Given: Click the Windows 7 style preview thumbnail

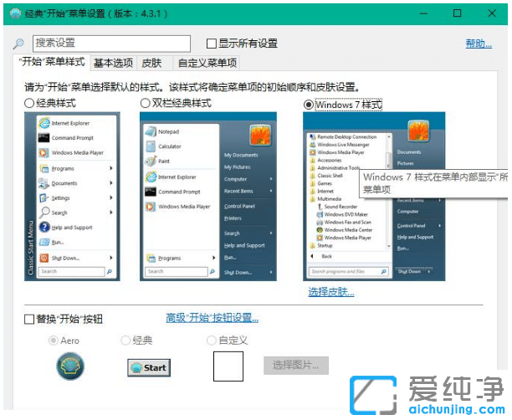Looking at the screenshot, I should click(x=374, y=197).
